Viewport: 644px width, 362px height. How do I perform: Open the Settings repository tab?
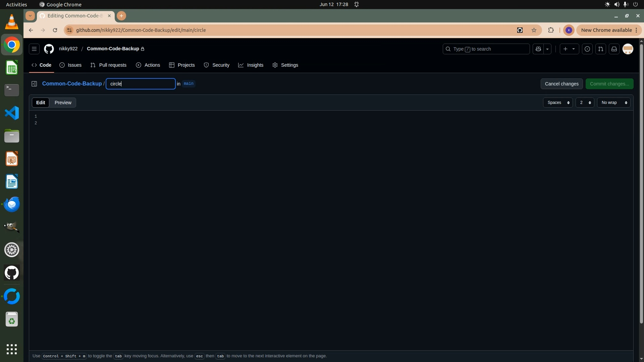tap(285, 65)
